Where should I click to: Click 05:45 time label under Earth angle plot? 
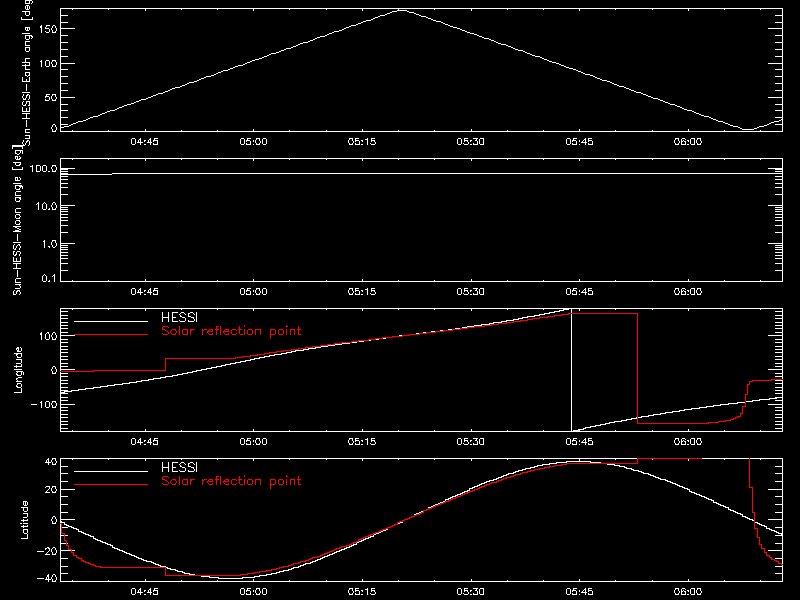coord(579,142)
